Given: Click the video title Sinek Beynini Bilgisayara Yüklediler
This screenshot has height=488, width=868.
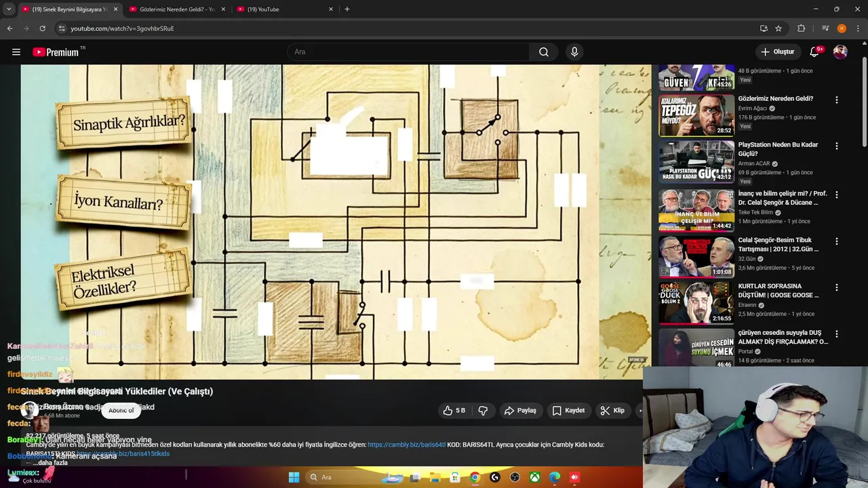Looking at the screenshot, I should pyautogui.click(x=117, y=391).
